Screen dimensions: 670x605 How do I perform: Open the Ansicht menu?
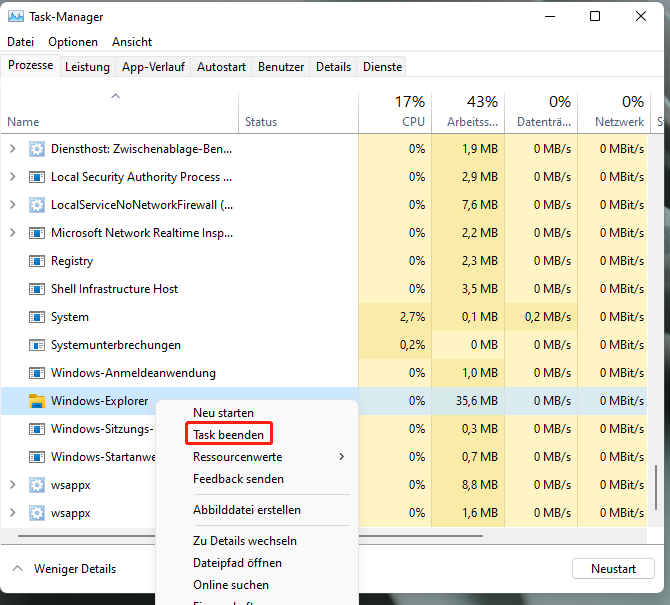pos(132,42)
